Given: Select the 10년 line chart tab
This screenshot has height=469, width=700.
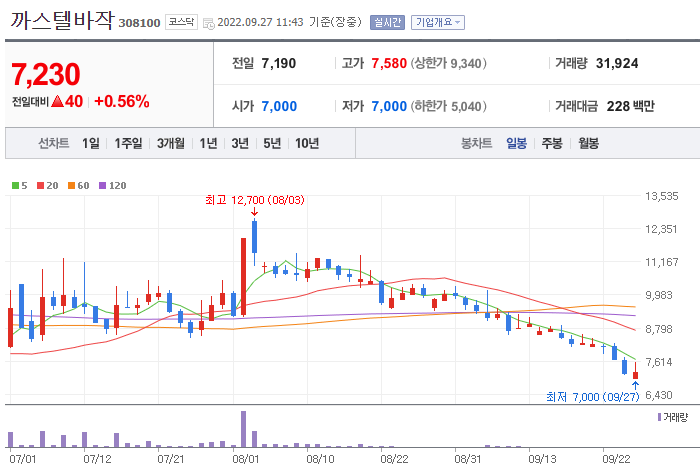Looking at the screenshot, I should pyautogui.click(x=307, y=143).
